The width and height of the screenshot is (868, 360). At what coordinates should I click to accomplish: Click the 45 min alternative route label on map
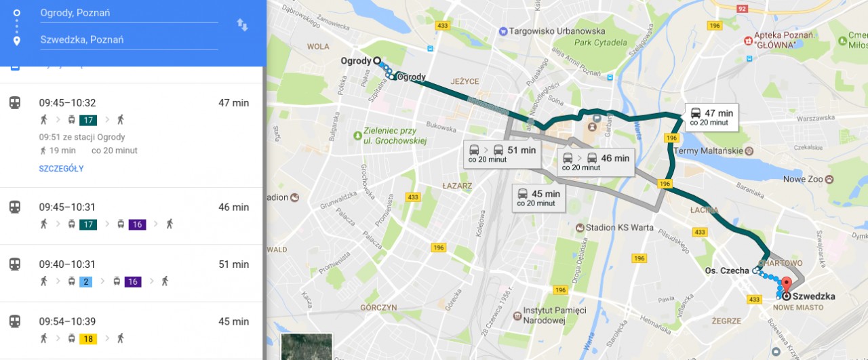538,197
